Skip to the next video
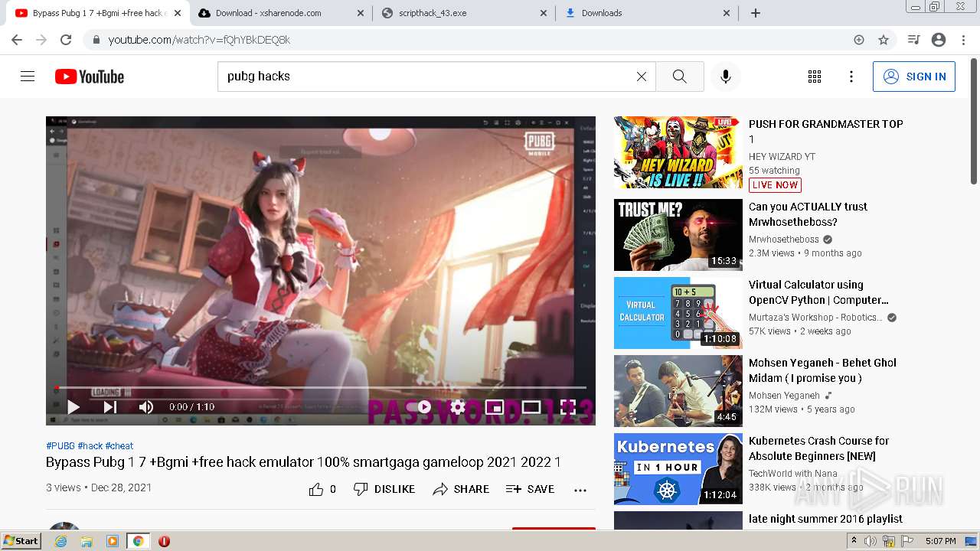The image size is (980, 551). [110, 407]
